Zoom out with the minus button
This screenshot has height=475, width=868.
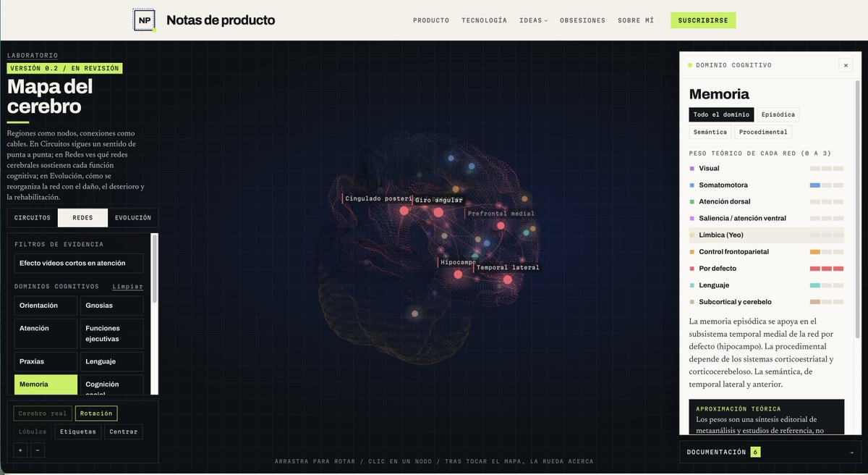coord(38,450)
